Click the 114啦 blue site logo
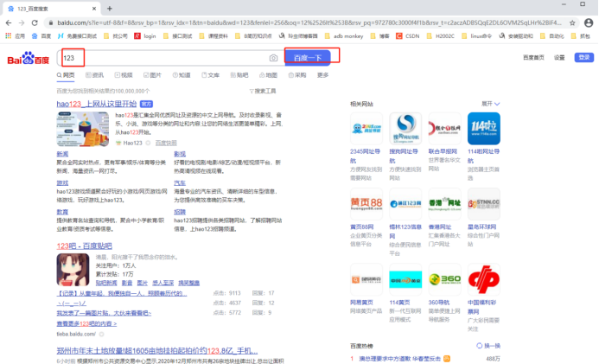This screenshot has width=599, height=364. point(484,129)
